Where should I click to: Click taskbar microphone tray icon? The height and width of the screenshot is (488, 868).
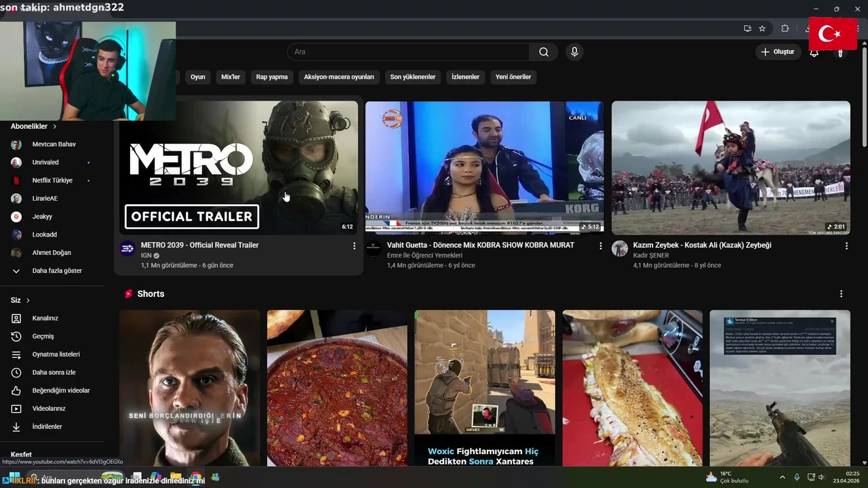pos(797,477)
